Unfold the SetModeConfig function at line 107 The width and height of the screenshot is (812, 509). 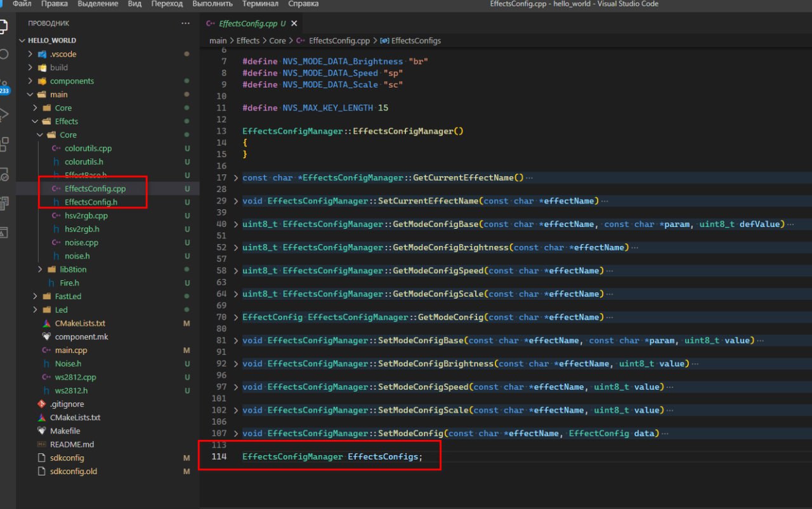tap(237, 434)
